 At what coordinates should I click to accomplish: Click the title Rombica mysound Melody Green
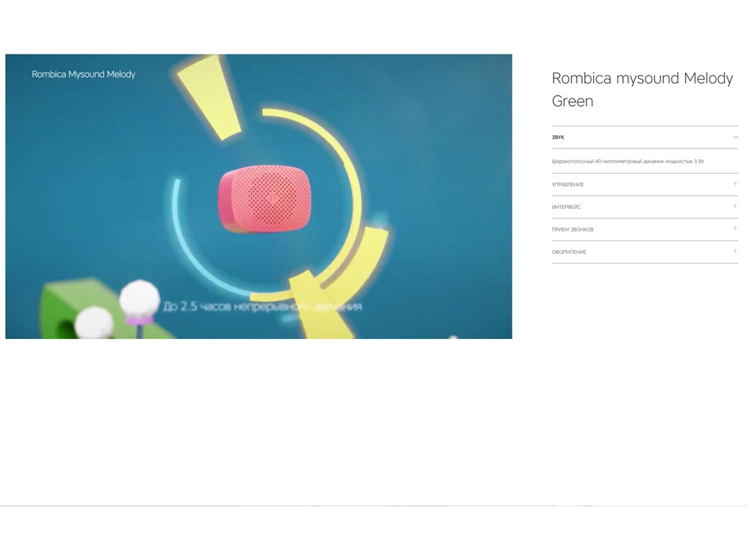coord(642,90)
